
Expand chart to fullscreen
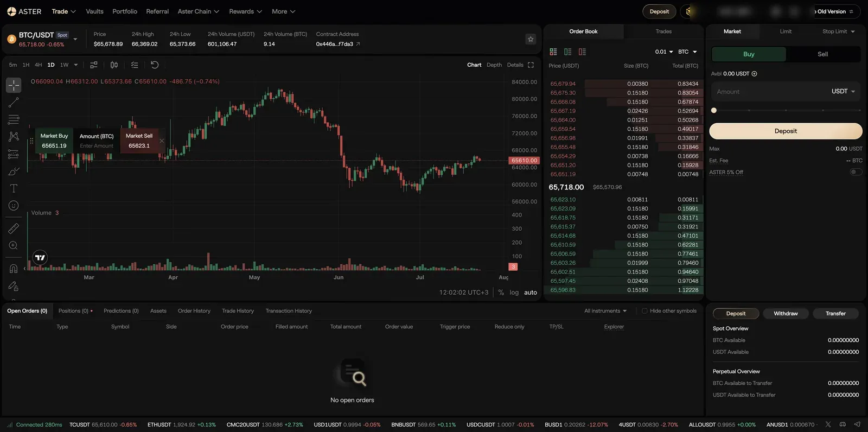click(x=531, y=65)
